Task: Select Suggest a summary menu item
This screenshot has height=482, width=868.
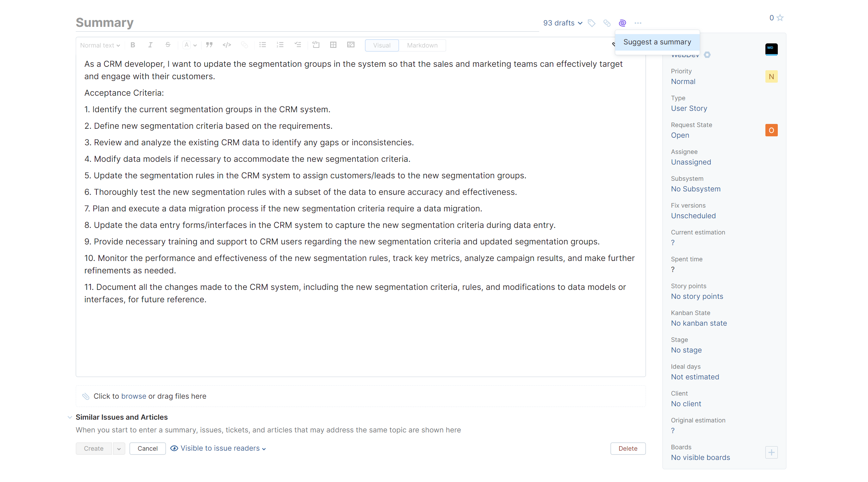Action: [x=657, y=42]
